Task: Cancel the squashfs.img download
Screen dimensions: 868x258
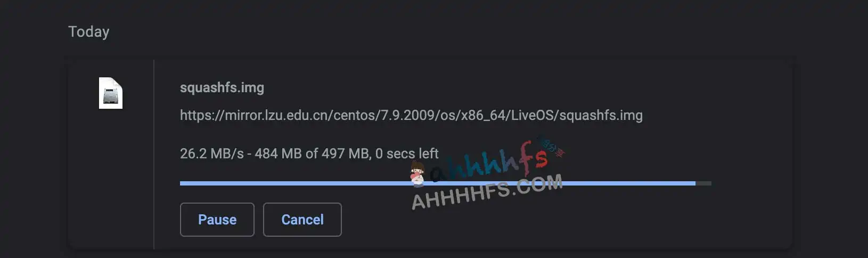Action: point(302,220)
